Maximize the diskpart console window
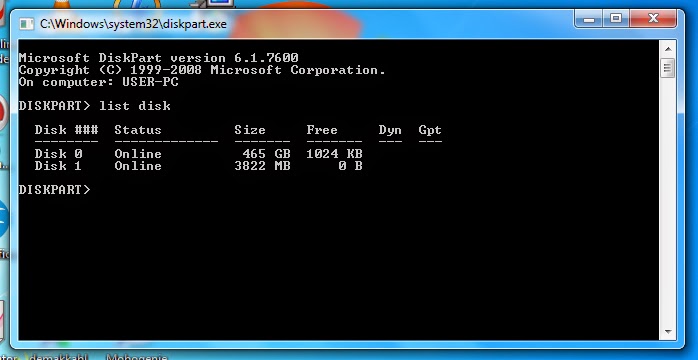The image size is (698, 360). coord(616,19)
